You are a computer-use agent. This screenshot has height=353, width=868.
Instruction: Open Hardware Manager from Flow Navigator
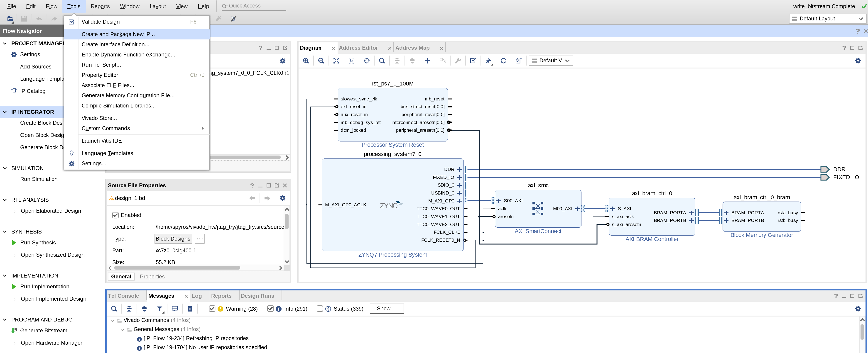pos(51,343)
